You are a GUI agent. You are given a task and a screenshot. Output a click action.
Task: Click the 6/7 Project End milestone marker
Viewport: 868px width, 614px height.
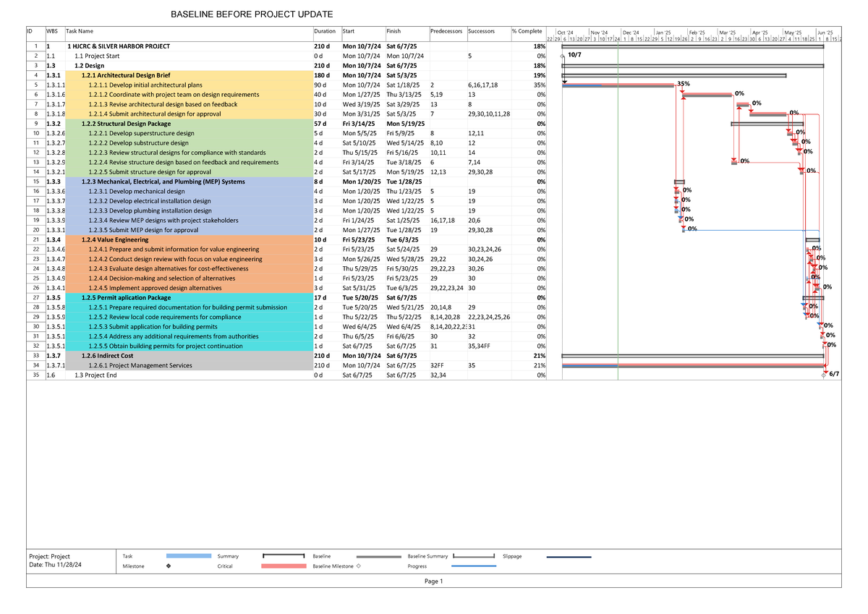824,375
